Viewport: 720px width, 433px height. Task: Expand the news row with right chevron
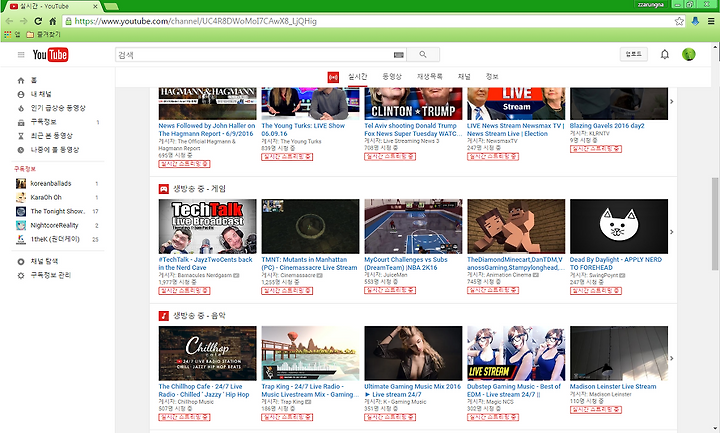coord(671,101)
